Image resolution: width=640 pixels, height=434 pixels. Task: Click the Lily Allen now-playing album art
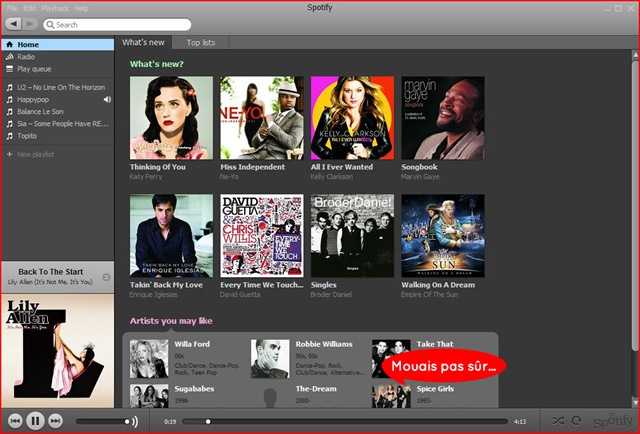(58, 351)
